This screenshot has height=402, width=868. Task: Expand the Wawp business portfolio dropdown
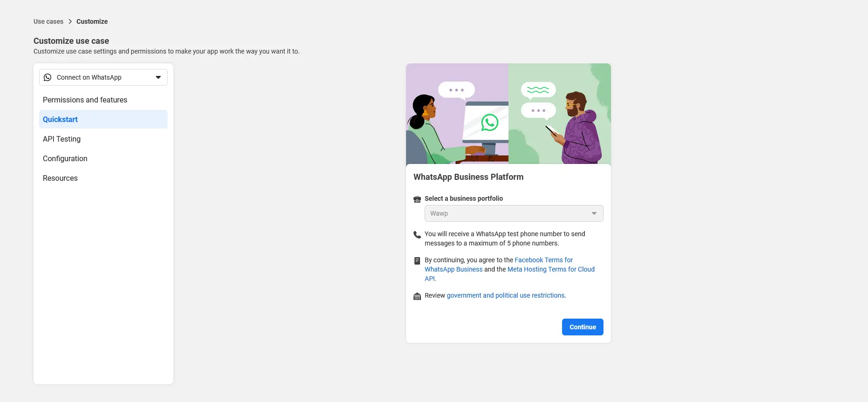514,213
